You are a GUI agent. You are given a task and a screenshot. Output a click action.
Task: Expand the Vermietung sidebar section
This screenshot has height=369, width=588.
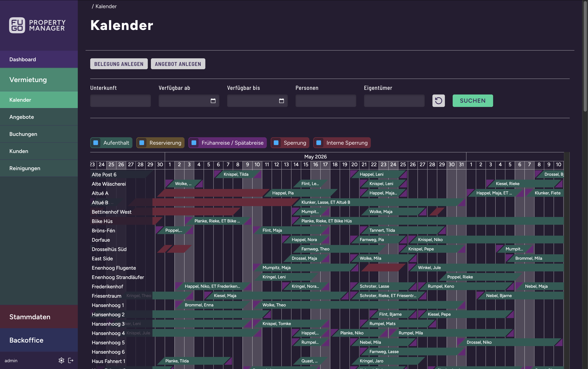pyautogui.click(x=39, y=80)
